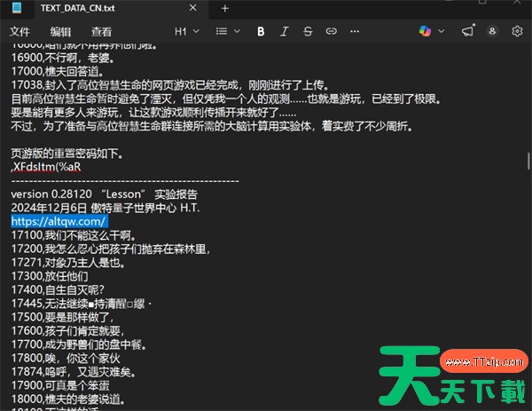532x411 pixels.
Task: Click line 17874,呜呼，又遇灾难矣。
Action: point(74,372)
